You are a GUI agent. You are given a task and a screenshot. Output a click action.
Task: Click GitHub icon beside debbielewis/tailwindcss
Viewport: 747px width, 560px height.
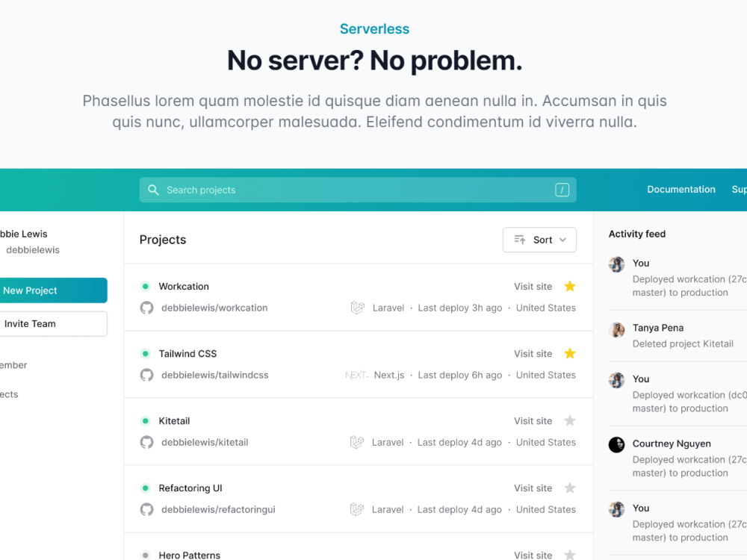[x=146, y=375]
